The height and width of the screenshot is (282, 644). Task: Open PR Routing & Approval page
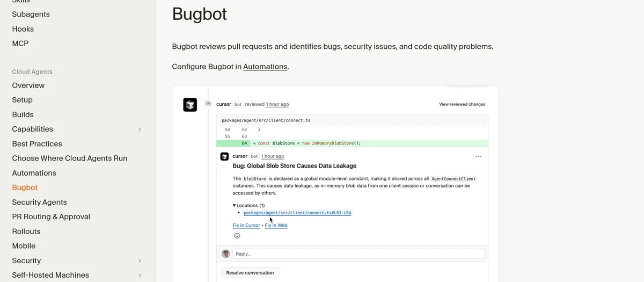tap(51, 217)
